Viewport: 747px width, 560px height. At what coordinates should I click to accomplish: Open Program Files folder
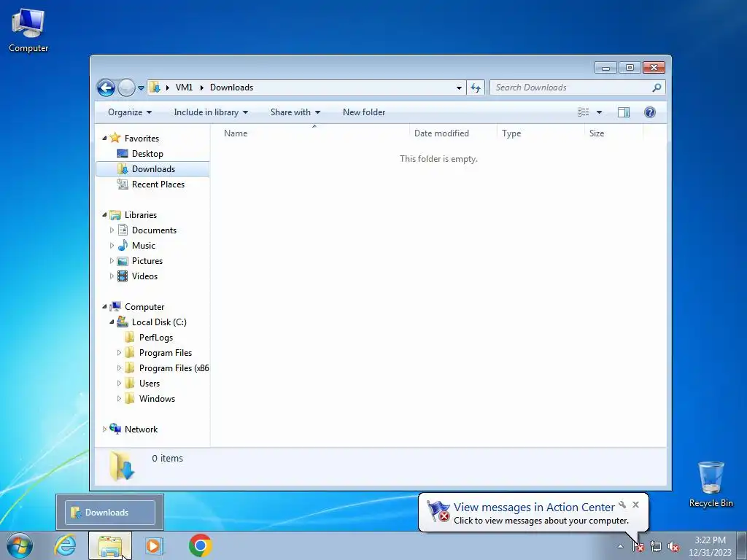click(166, 353)
